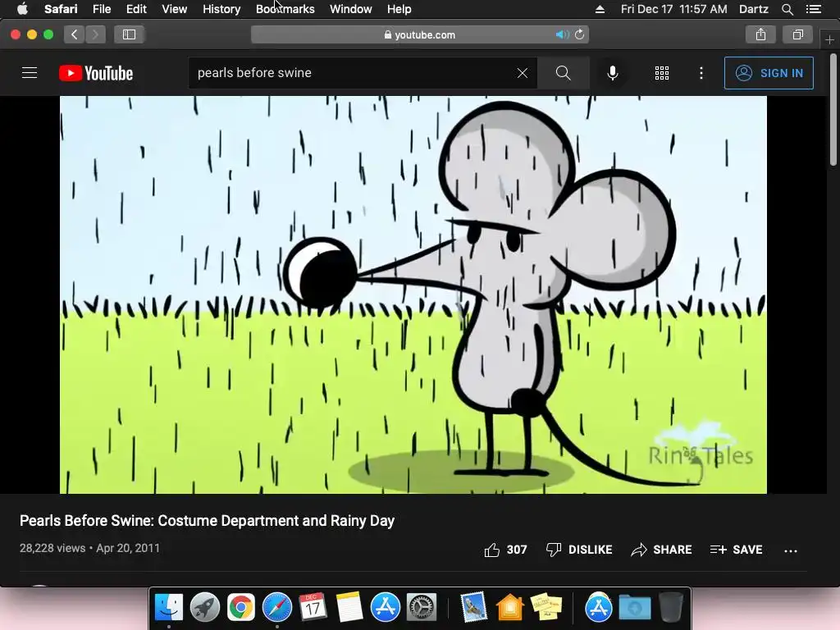Open Stickies from the Dock

pos(546,608)
